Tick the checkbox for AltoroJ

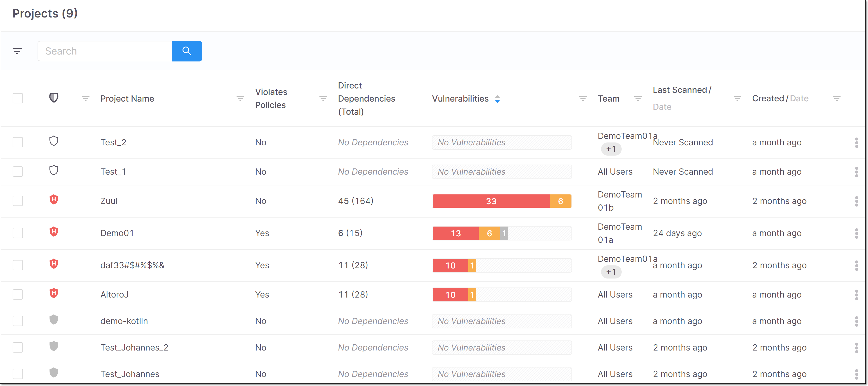click(x=18, y=294)
